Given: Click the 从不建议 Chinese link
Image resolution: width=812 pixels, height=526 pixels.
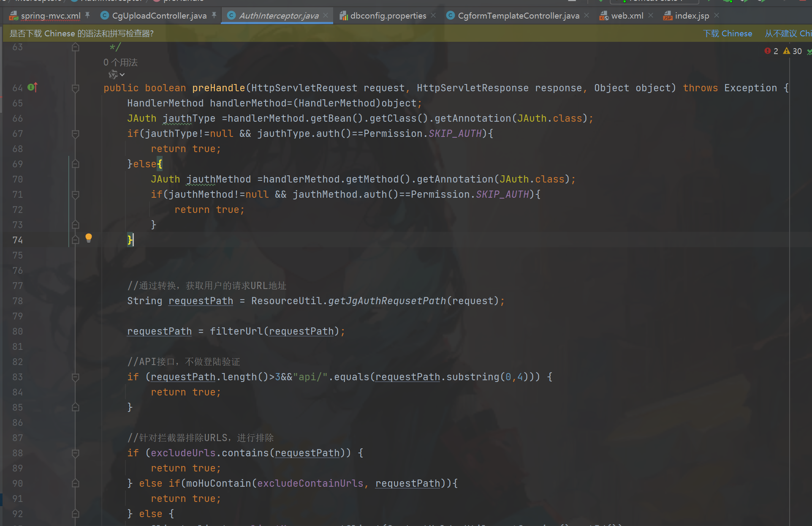Looking at the screenshot, I should (x=788, y=33).
